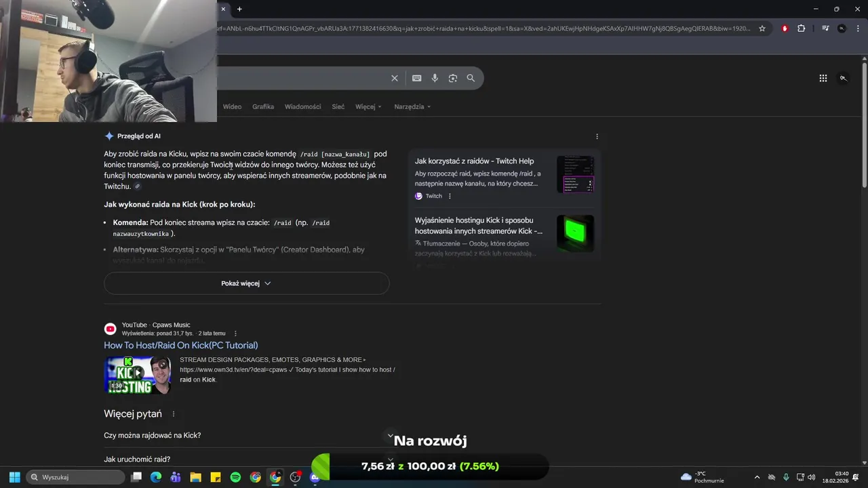Open Chrome profile avatar in toolbar
This screenshot has width=868, height=488.
pos(842,28)
